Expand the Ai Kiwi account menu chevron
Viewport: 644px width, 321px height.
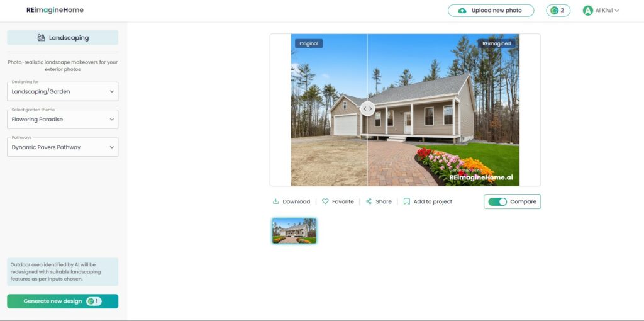click(x=617, y=11)
